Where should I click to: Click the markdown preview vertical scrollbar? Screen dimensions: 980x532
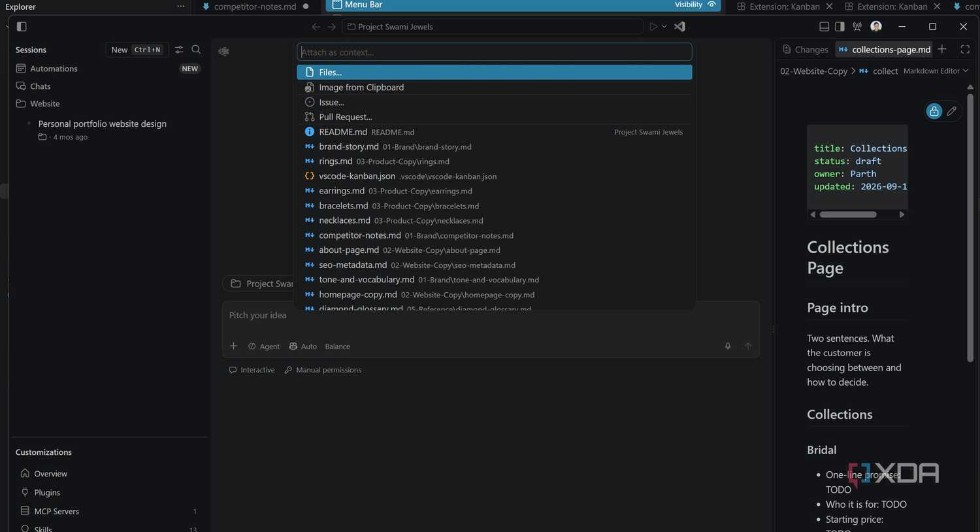coord(970,227)
